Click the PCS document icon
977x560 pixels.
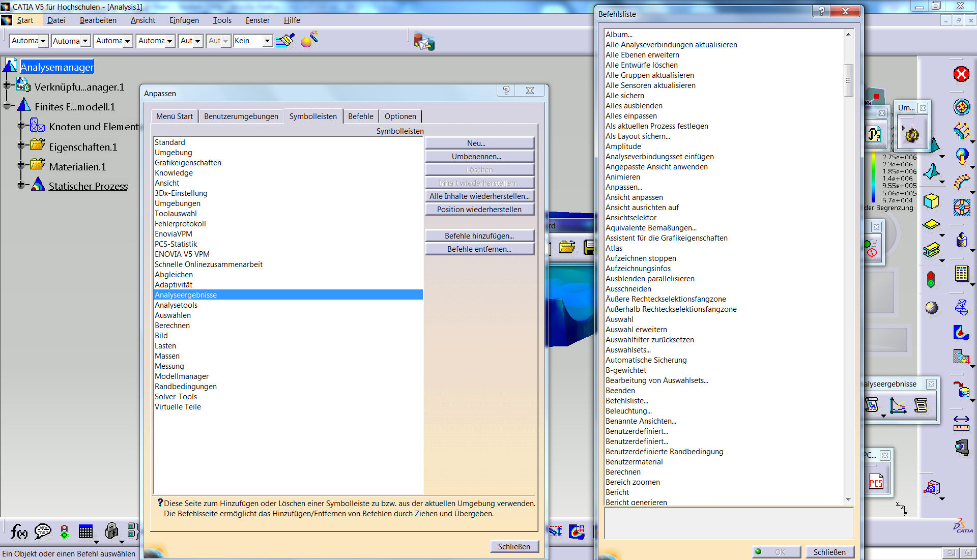[876, 481]
